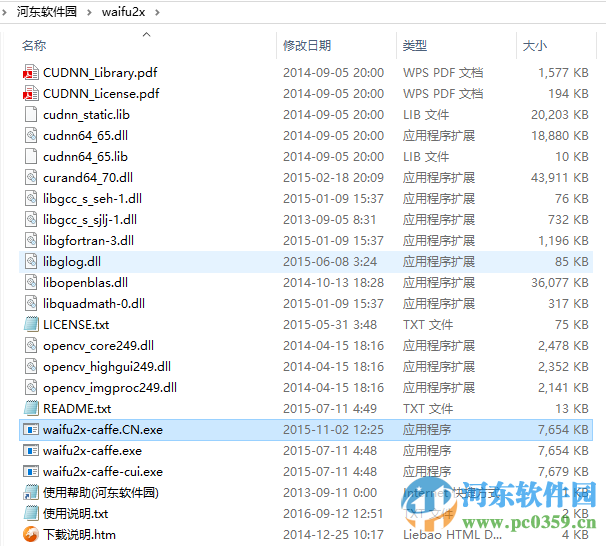Screen dimensions: 606x547
Task: Select file name libgcc_s_seh-1.dll
Action: [x=92, y=199]
